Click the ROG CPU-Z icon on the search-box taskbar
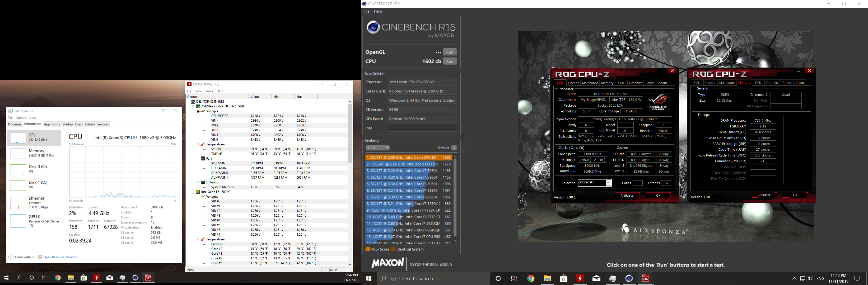 (x=645, y=279)
